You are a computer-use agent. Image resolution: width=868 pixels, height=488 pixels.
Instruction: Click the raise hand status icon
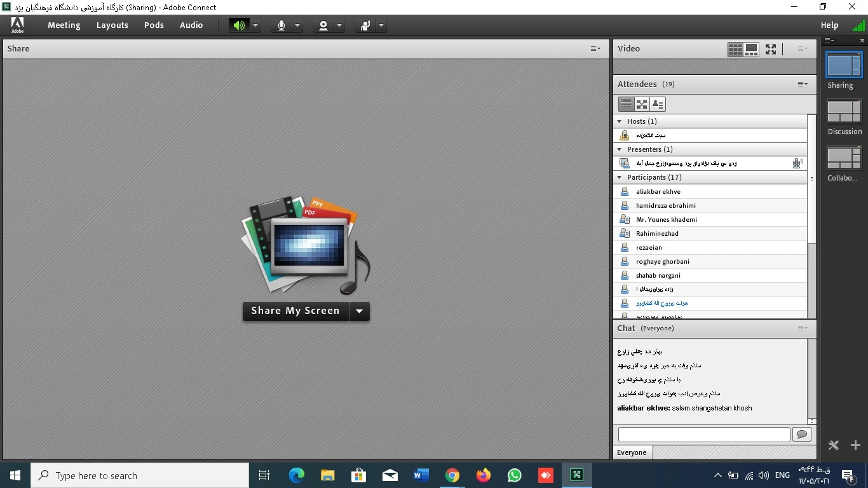[365, 25]
